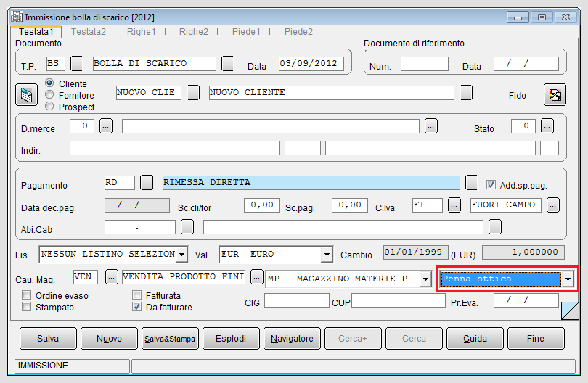Screen dimensions: 588x383
Task: Click the Salva button
Action: pos(48,339)
